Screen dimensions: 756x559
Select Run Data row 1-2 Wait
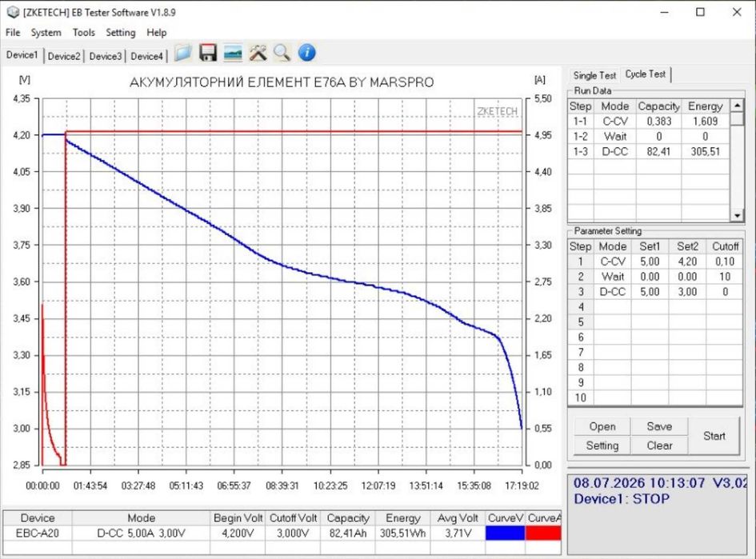point(649,137)
